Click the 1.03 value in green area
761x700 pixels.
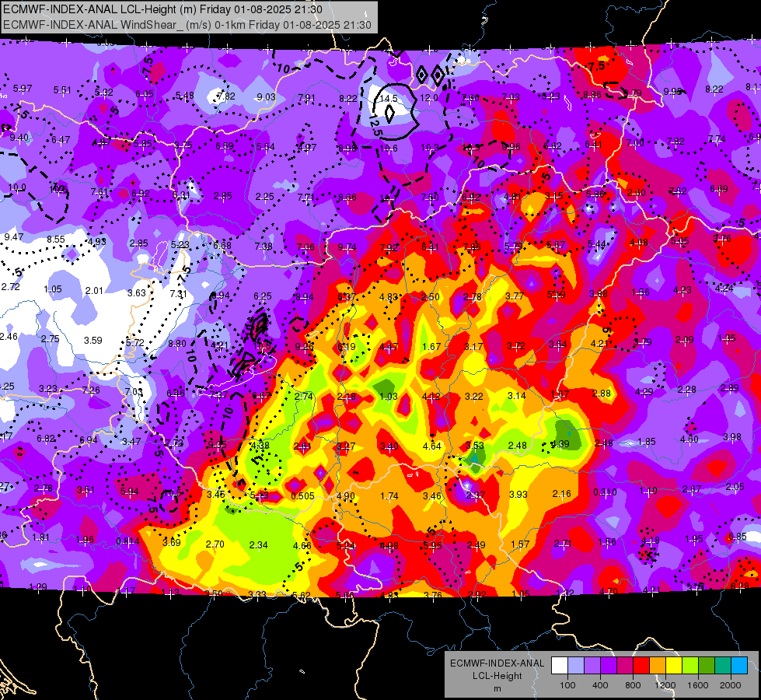(x=388, y=397)
